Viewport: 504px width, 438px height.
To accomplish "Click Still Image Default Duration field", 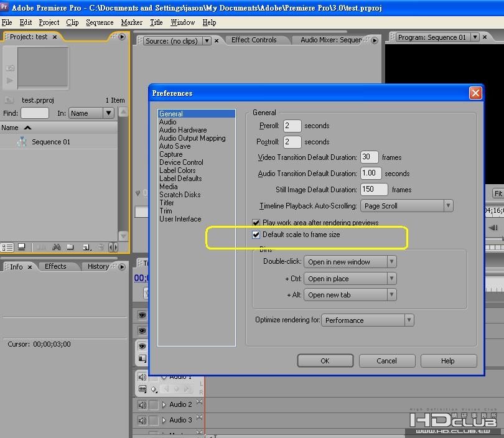I will (374, 190).
